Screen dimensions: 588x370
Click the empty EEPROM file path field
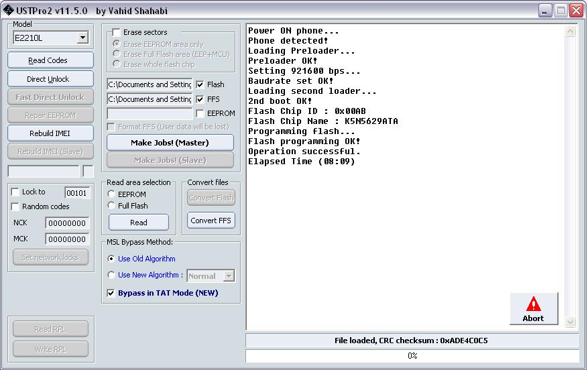150,113
